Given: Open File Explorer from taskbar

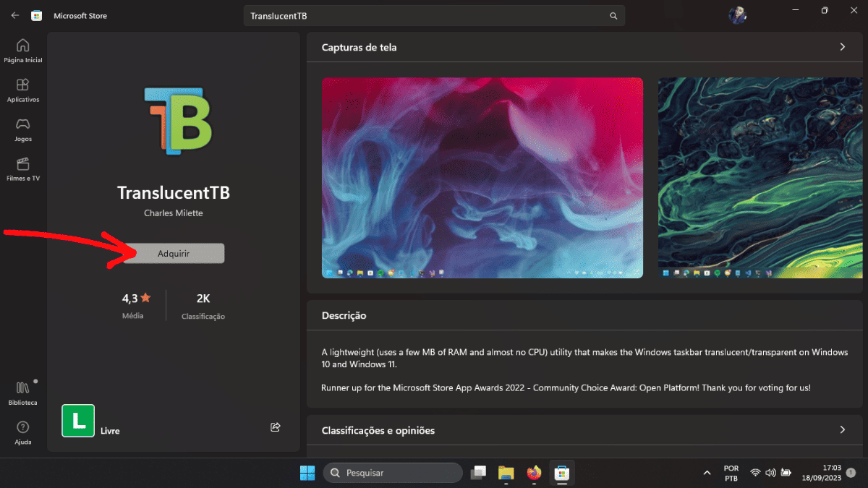Looking at the screenshot, I should pos(506,473).
